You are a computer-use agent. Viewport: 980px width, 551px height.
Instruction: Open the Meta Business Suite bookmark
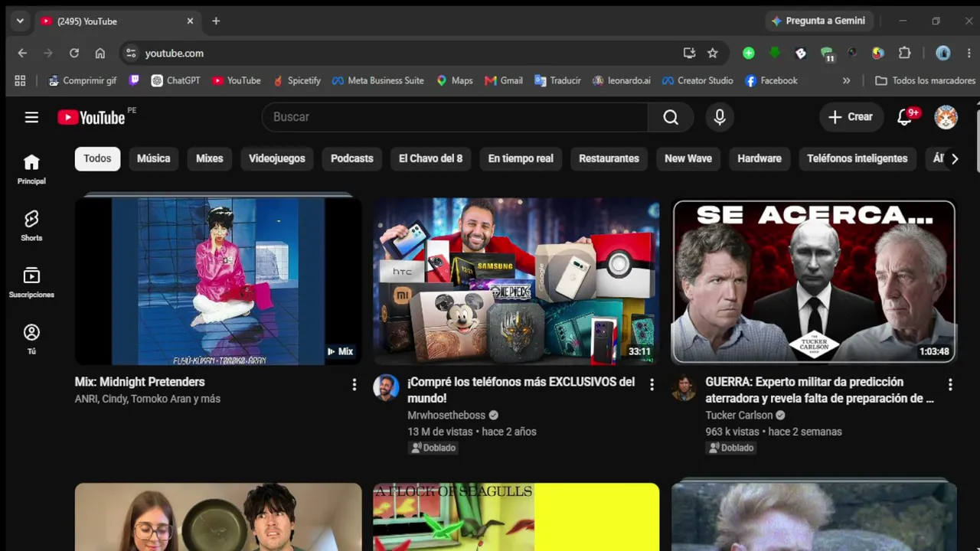[x=377, y=80]
